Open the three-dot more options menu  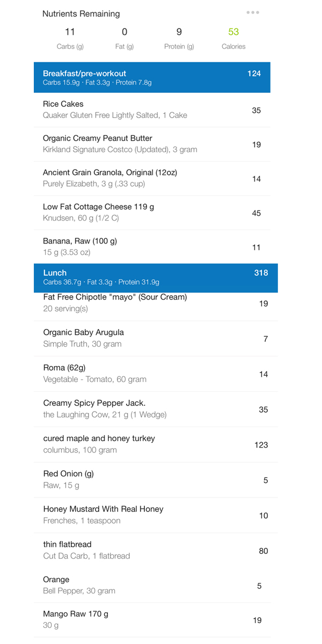[252, 13]
